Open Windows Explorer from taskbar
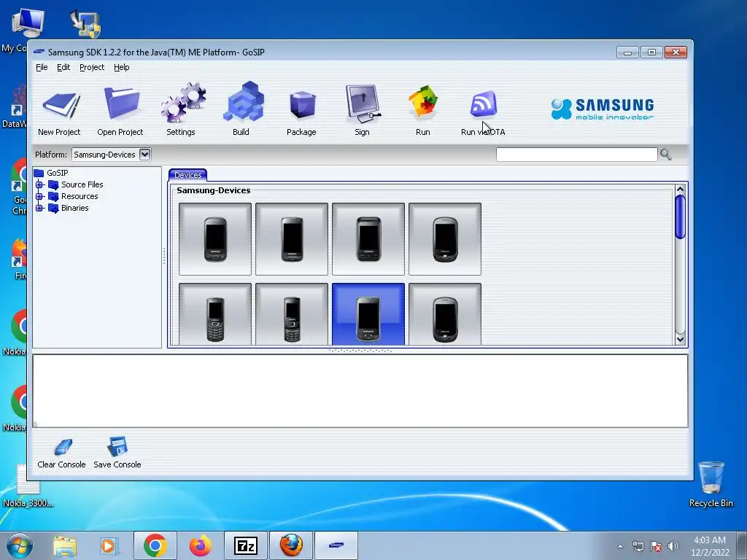 click(x=65, y=545)
